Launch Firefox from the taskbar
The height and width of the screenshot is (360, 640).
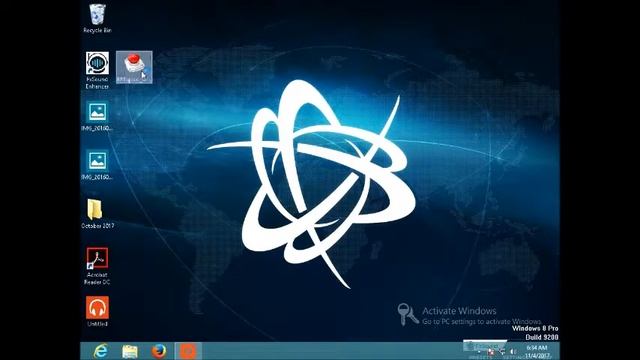tap(159, 351)
